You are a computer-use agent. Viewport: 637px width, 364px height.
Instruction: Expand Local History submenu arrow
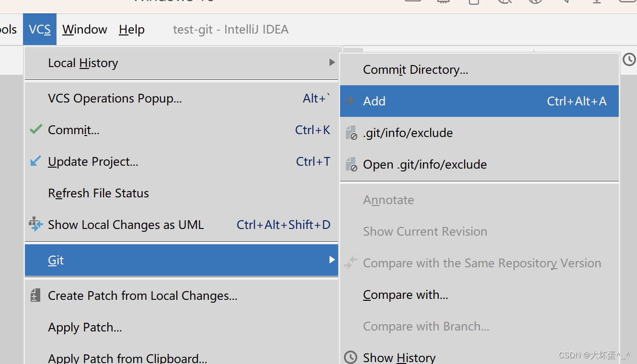[332, 62]
